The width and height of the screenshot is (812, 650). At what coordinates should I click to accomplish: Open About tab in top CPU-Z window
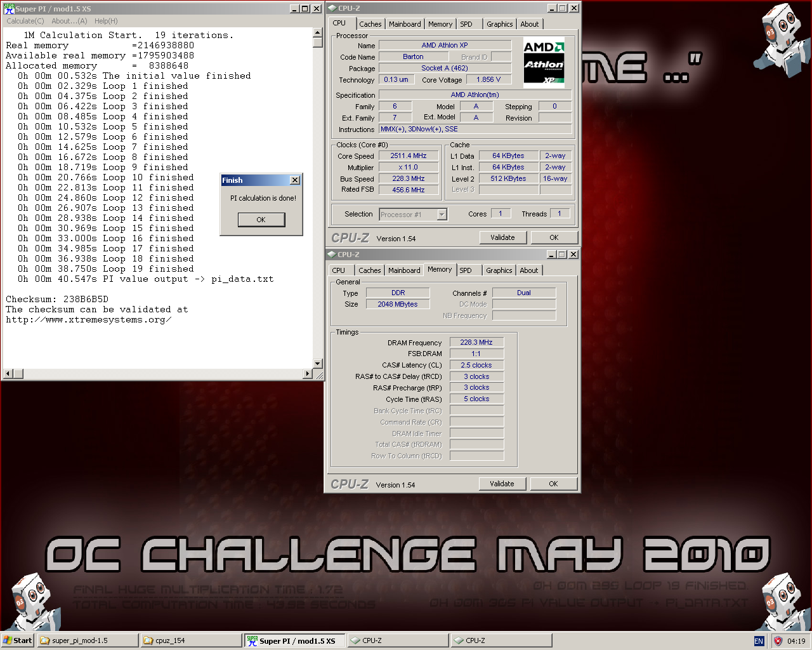pos(530,24)
